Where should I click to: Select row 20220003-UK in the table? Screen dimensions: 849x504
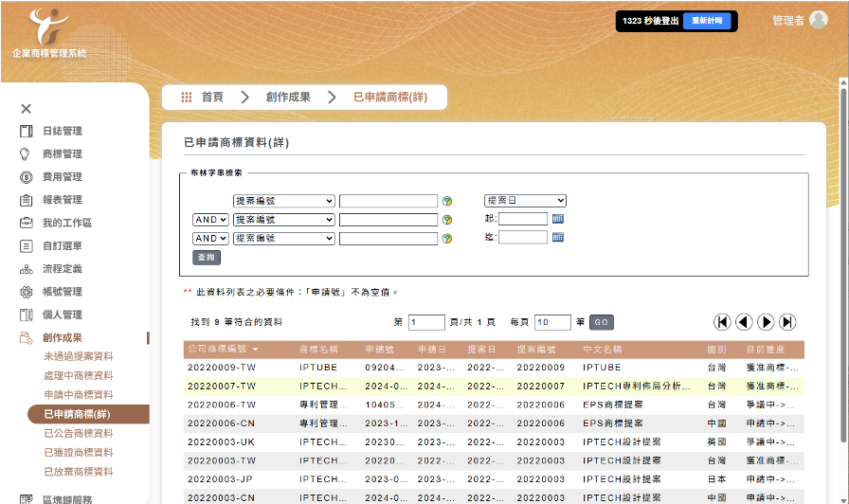(x=494, y=442)
